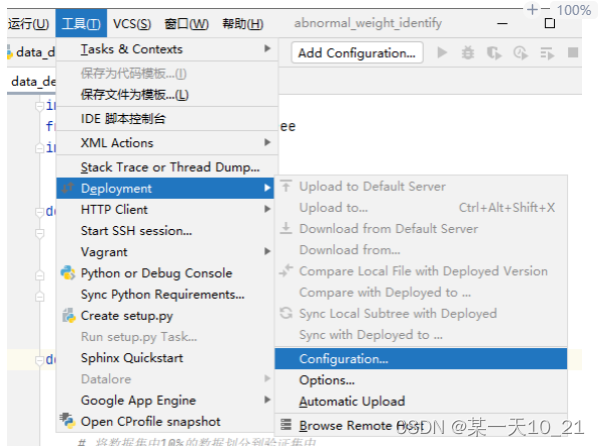Expand XML Actions submenu
This screenshot has height=446, width=600.
pos(167,143)
